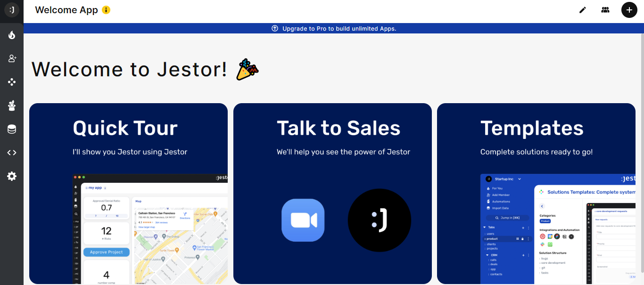
Task: Click 'Approve Project' button in tour preview
Action: [x=107, y=252]
